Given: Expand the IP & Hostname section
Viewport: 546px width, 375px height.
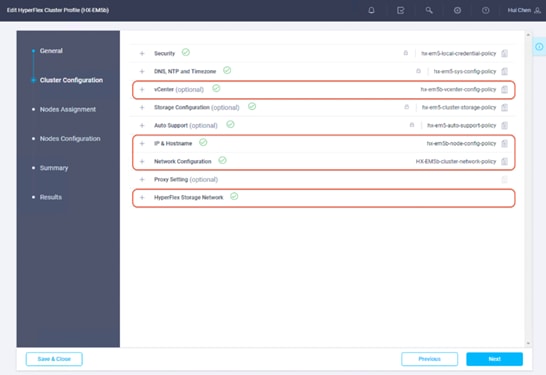Looking at the screenshot, I should [x=142, y=143].
